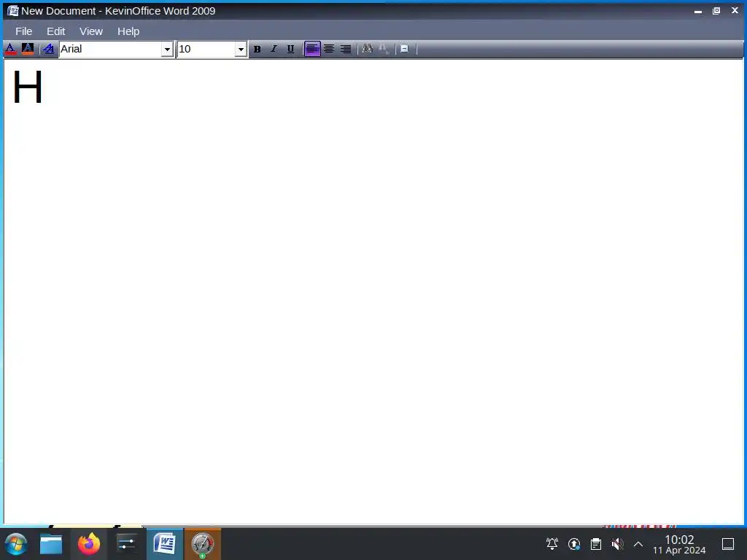Launch Firefox from the taskbar
Image resolution: width=747 pixels, height=560 pixels.
(x=89, y=544)
